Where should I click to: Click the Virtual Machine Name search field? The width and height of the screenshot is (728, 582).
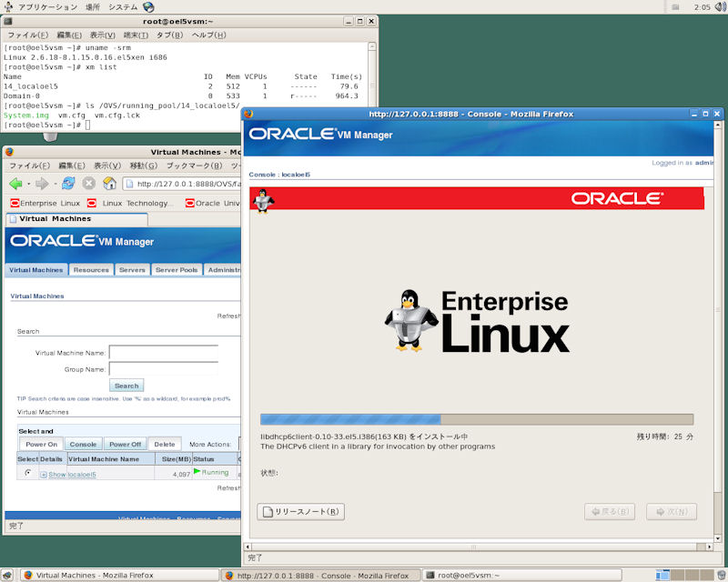point(164,353)
